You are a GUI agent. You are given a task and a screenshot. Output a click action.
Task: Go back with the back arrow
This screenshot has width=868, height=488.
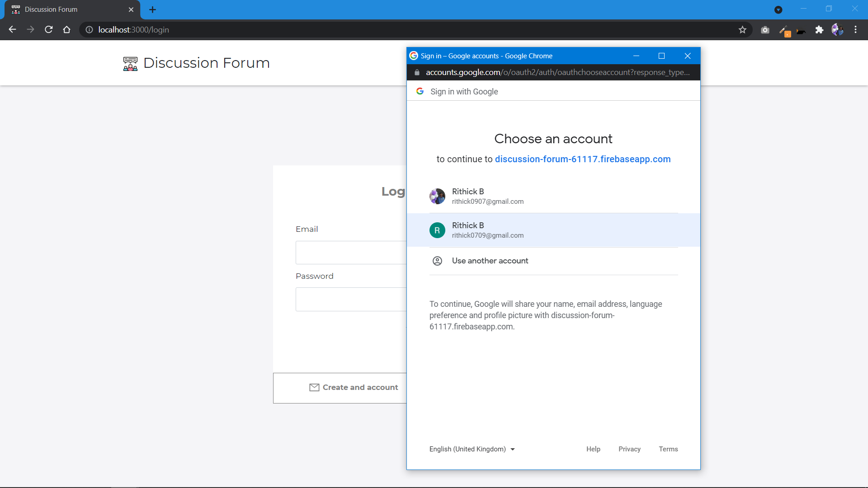click(13, 30)
